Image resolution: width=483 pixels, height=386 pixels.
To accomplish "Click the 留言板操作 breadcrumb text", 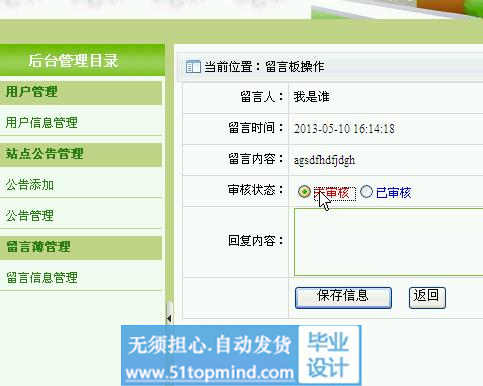I will 295,67.
